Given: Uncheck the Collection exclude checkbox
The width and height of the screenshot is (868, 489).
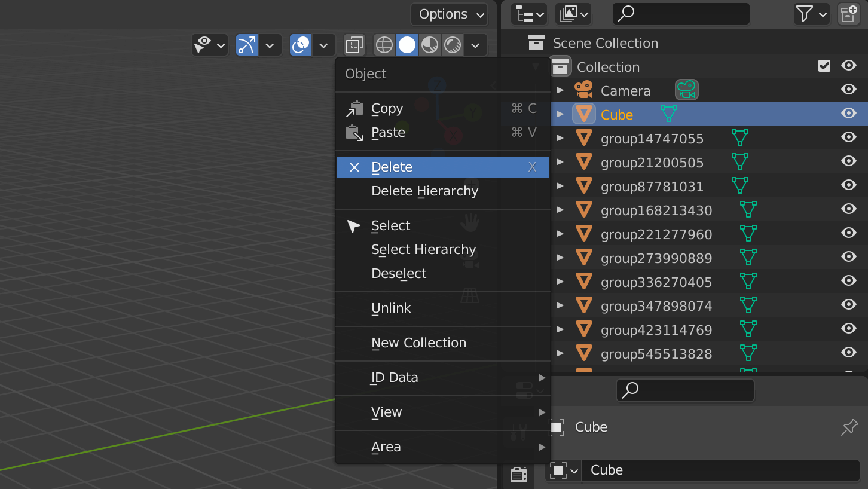Looking at the screenshot, I should 824,66.
